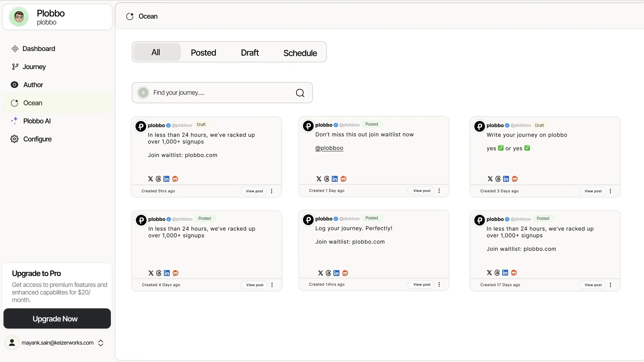Click Reddit icon on 5hrs ago post
Image resolution: width=644 pixels, height=362 pixels.
coord(175,179)
